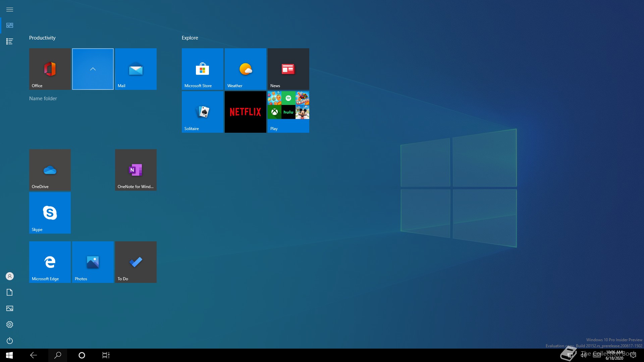The height and width of the screenshot is (362, 644).
Task: Click the Explore group header
Action: (x=190, y=38)
